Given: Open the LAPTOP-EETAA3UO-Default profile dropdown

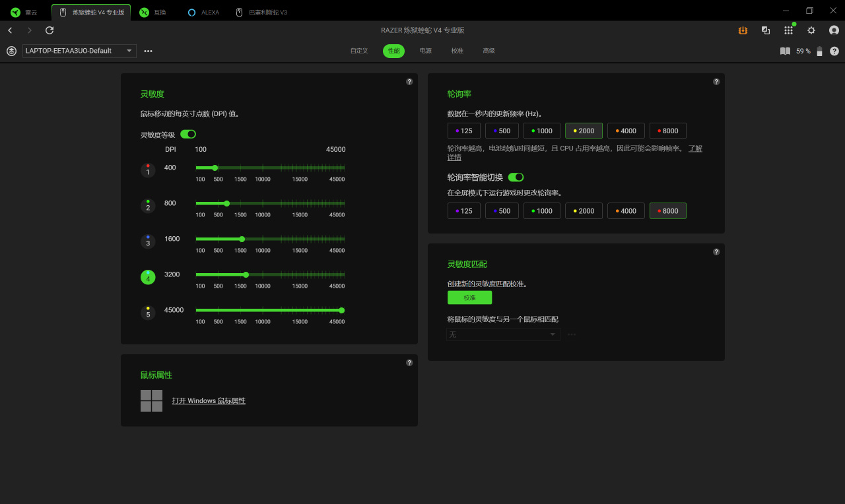Looking at the screenshot, I should tap(79, 51).
